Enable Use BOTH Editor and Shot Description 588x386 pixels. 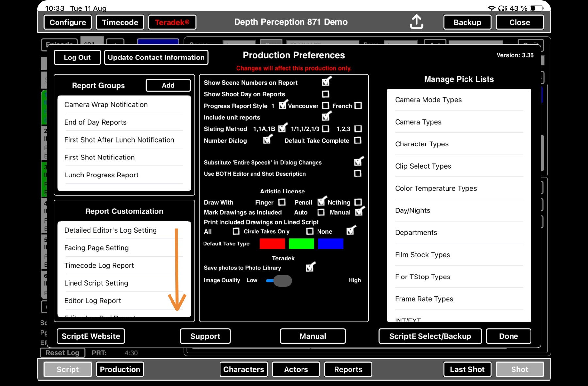358,174
